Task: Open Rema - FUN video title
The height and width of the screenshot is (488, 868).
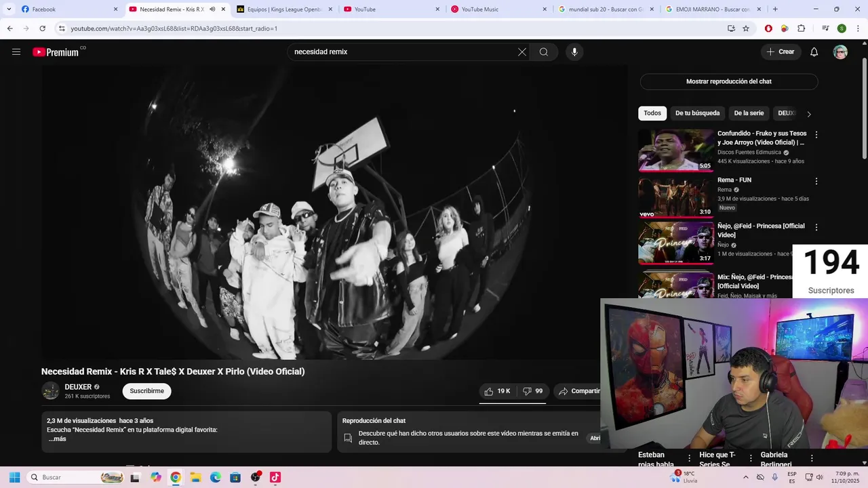Action: (x=734, y=180)
